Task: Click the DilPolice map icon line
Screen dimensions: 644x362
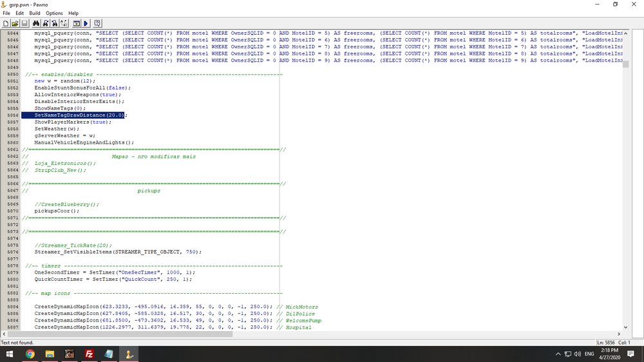Action: click(175, 314)
